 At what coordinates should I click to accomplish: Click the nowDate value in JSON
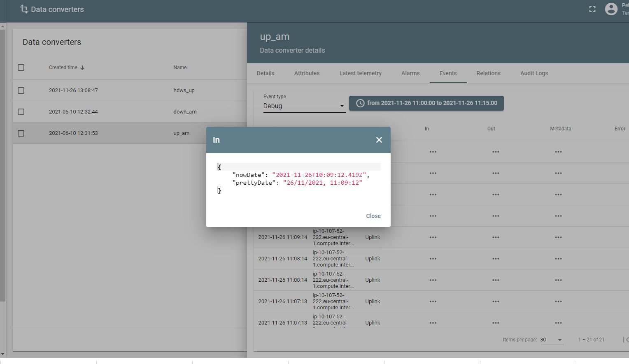pyautogui.click(x=319, y=175)
